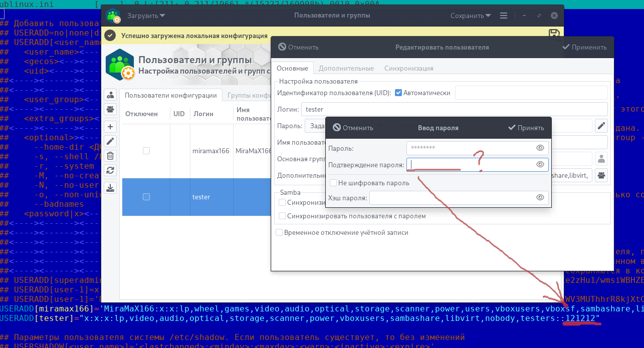Open the 'Загрузить' dropdown menu

pos(146,16)
